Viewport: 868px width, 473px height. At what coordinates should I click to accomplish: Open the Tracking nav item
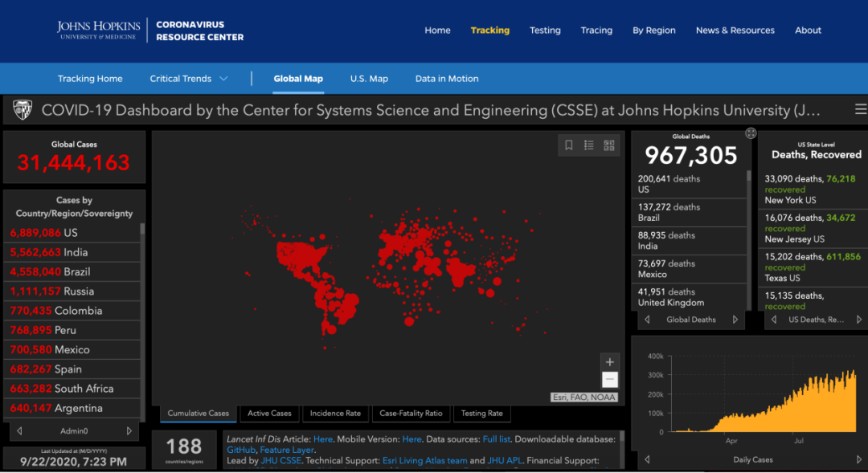[x=490, y=31]
